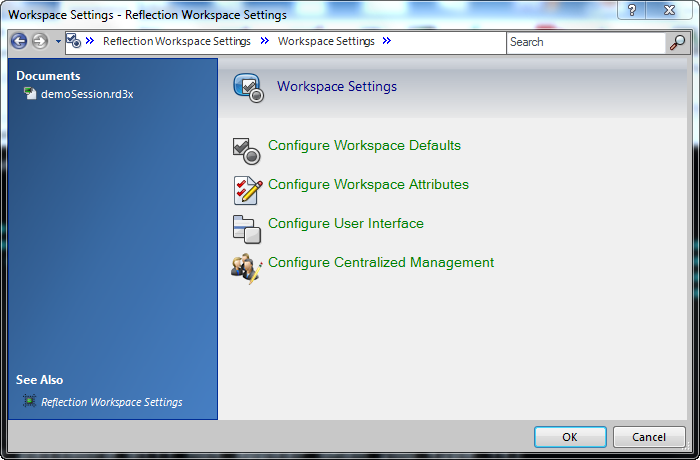Click the Configure Workspace Defaults icon
Screen dimensions: 700x460
[x=247, y=150]
